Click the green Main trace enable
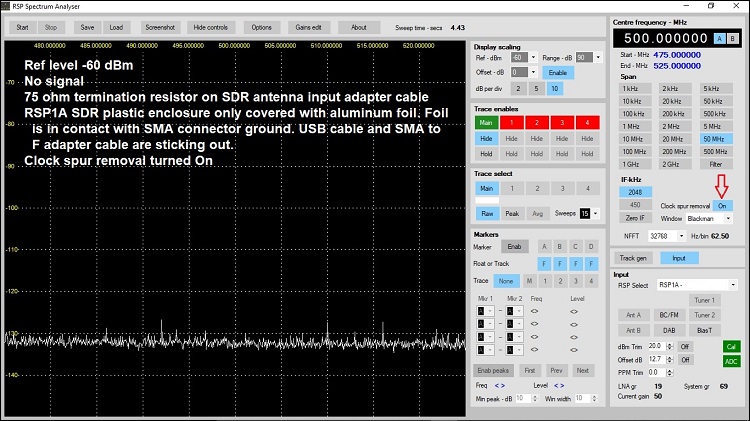 (485, 122)
